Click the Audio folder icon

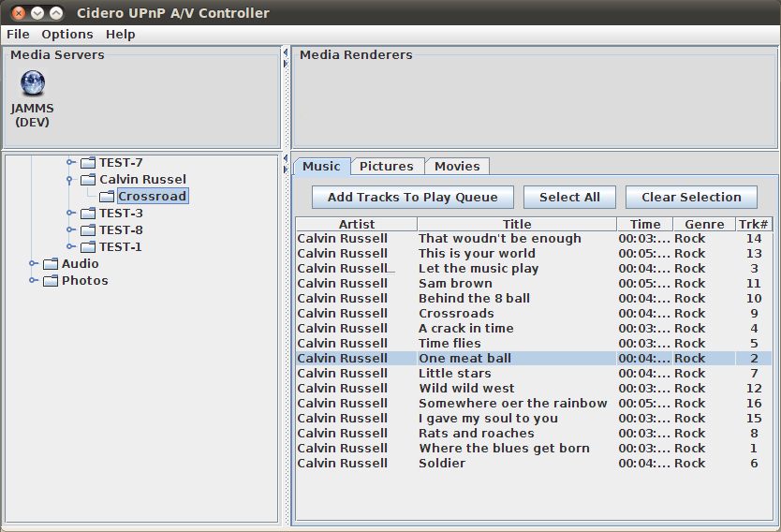pyautogui.click(x=51, y=263)
